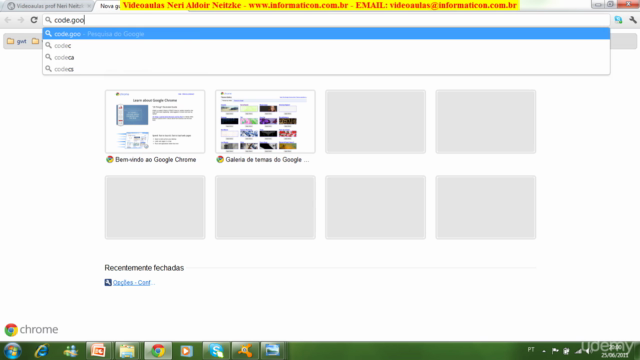This screenshot has width=640, height=360.
Task: Launch Internet Explorer from the taskbar
Action: click(x=42, y=351)
